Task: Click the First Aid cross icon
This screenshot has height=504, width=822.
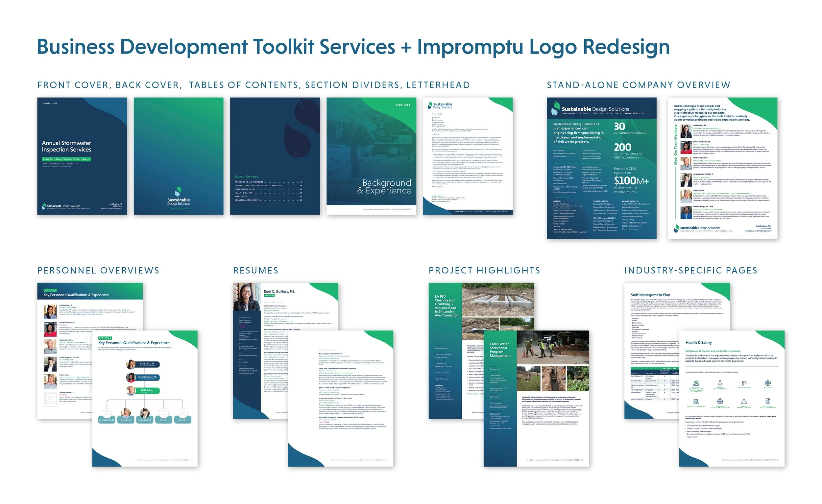Action: tap(768, 383)
